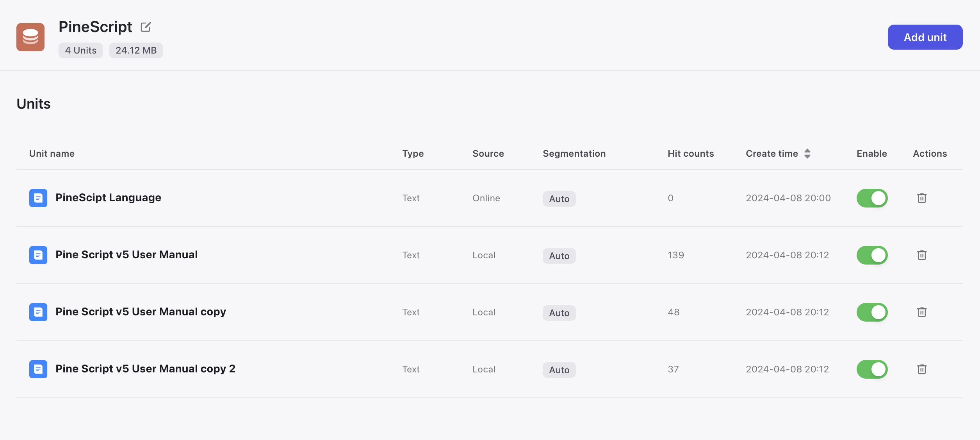980x440 pixels.
Task: Click the orange PineScript database icon
Action: click(30, 37)
